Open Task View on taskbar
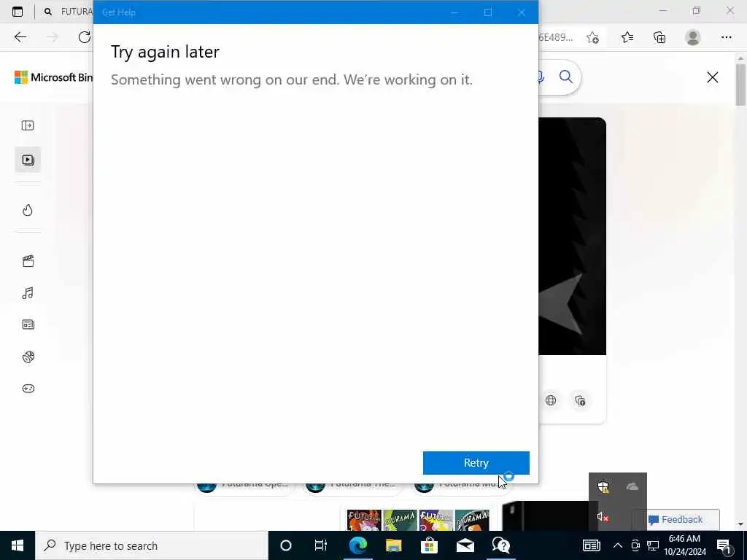The image size is (747, 560). [x=321, y=545]
